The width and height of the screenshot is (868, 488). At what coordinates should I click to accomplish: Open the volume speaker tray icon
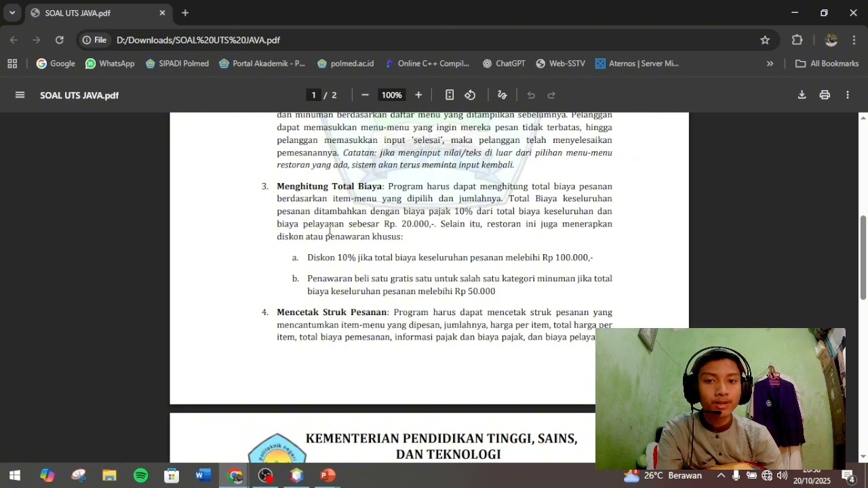782,475
